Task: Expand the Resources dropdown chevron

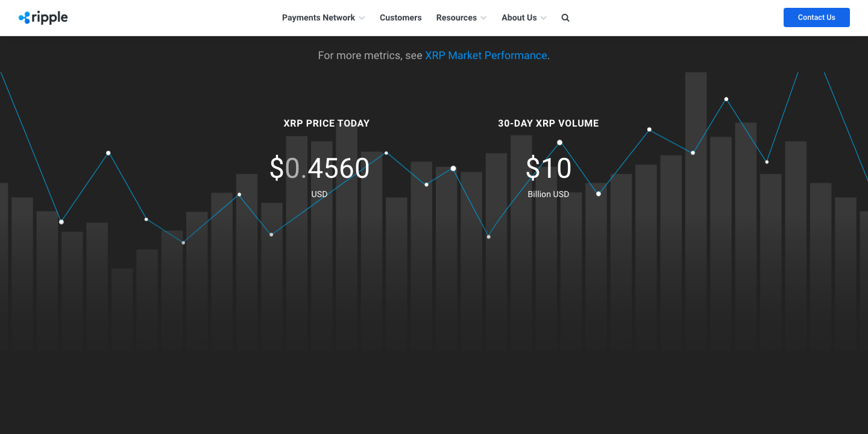Action: (483, 18)
